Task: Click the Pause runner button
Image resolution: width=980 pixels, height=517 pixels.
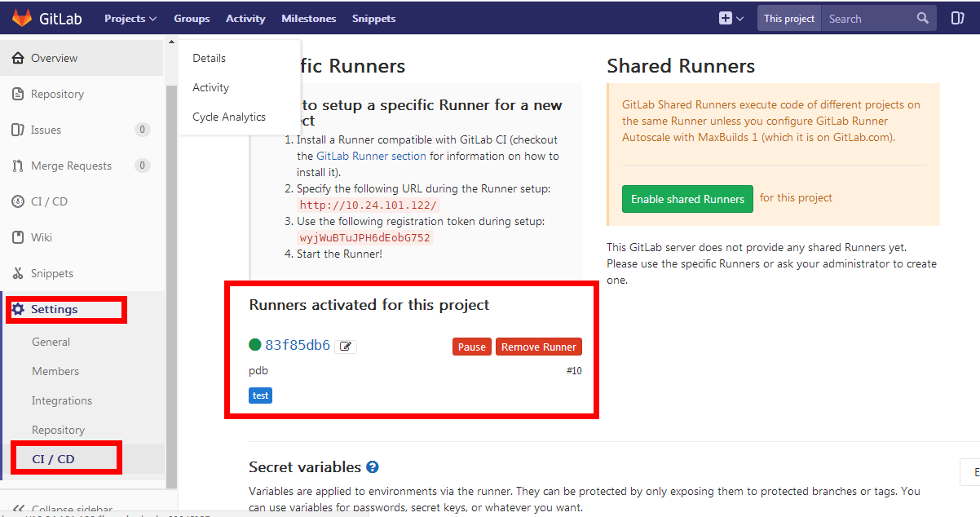Action: click(x=471, y=347)
